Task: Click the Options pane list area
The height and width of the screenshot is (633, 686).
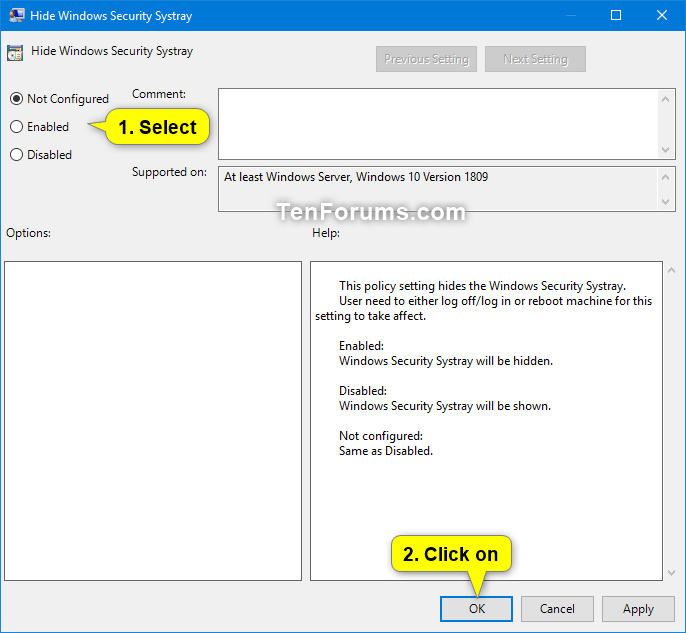Action: (153, 421)
